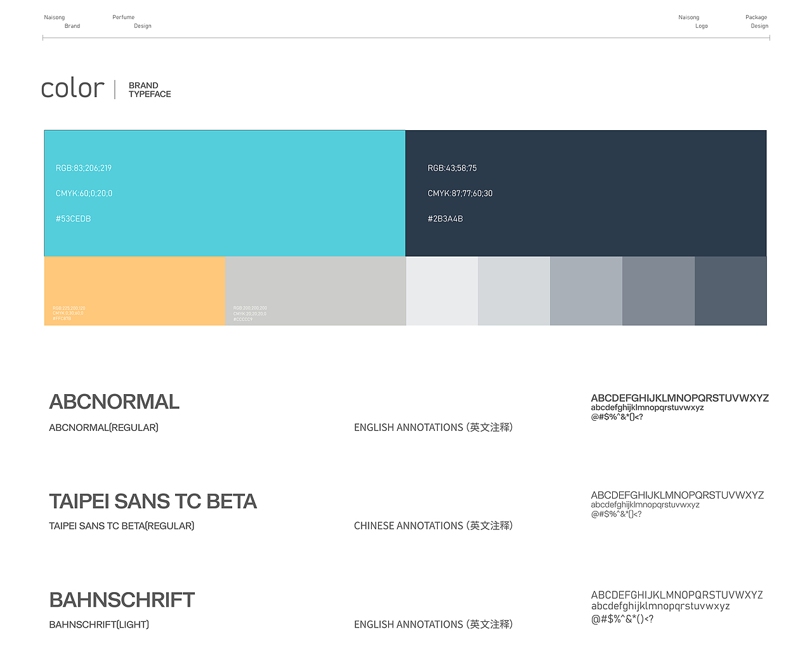Pick the orange #FFC87B swatch
Screen dimensions: 812x667
[x=135, y=291]
